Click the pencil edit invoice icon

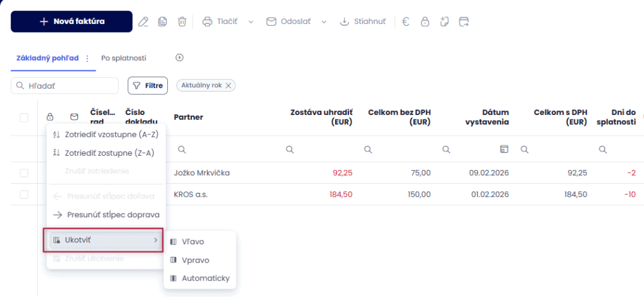pos(143,22)
